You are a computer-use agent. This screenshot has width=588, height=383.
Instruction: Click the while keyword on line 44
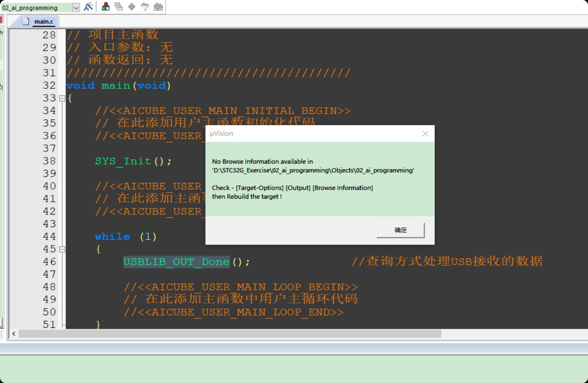(112, 237)
